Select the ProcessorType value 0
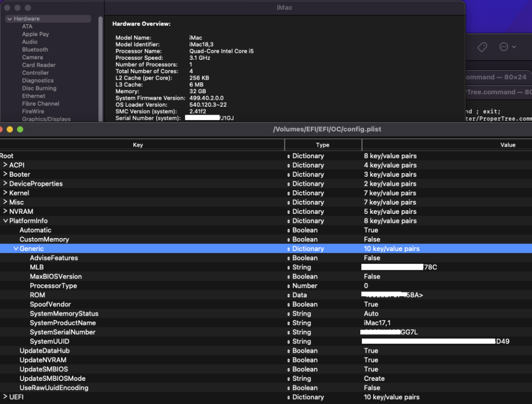The image size is (532, 404). click(x=366, y=286)
